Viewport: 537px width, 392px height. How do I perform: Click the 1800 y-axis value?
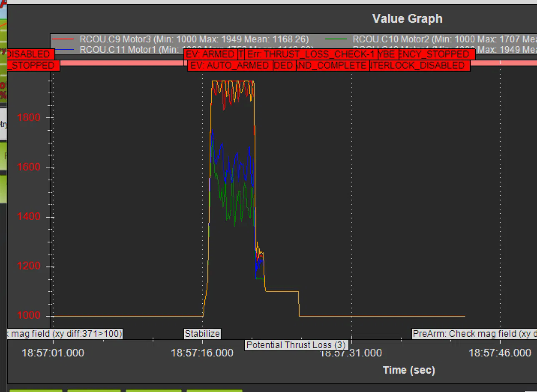click(29, 117)
